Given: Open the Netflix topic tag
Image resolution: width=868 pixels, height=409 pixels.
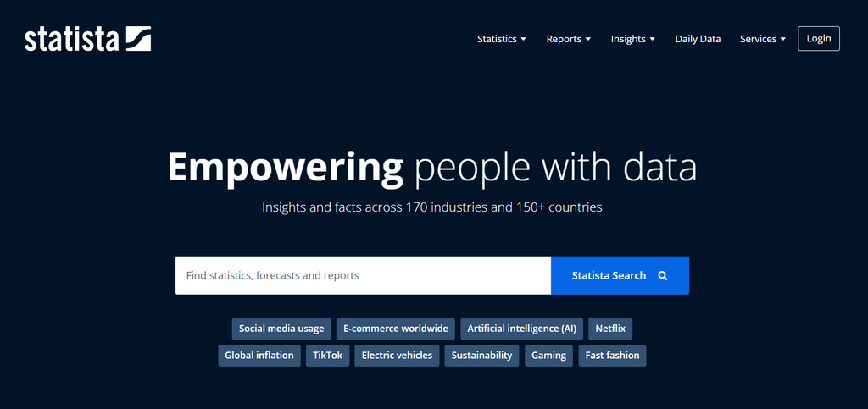Looking at the screenshot, I should (610, 329).
